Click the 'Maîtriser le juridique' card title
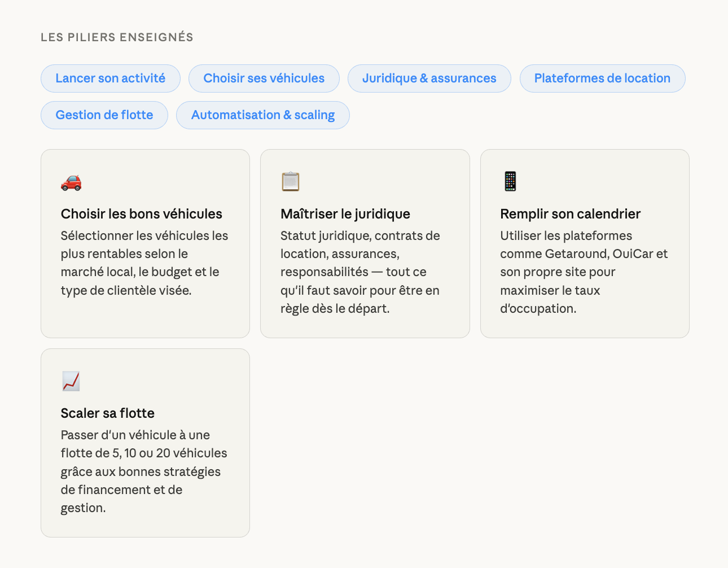Viewport: 728px width, 568px height. pyautogui.click(x=345, y=214)
